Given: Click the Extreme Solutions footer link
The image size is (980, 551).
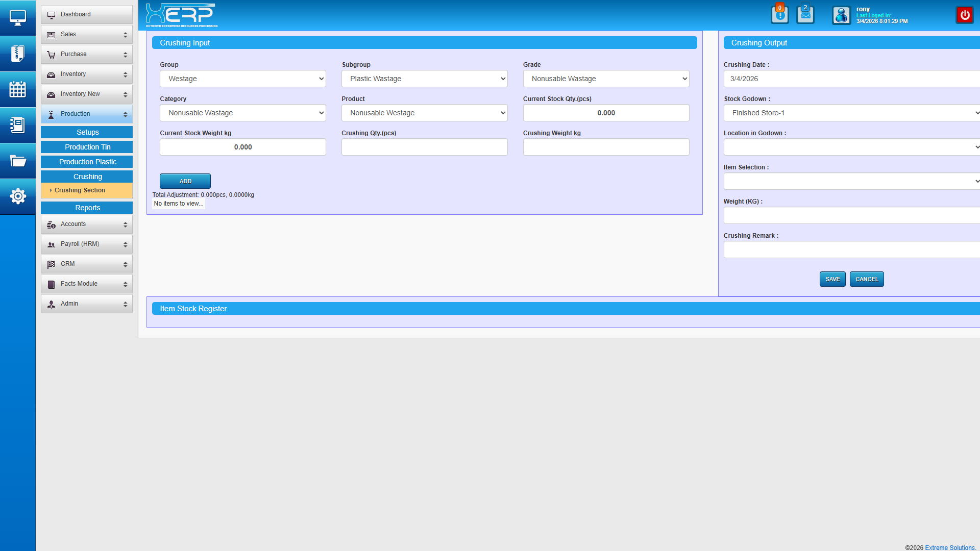Looking at the screenshot, I should [949, 547].
